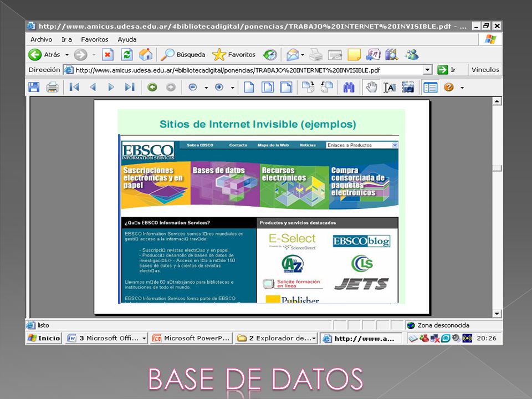Viewport: 532px width, 399px height.
Task: Open the Ayuda menu
Action: (127, 39)
